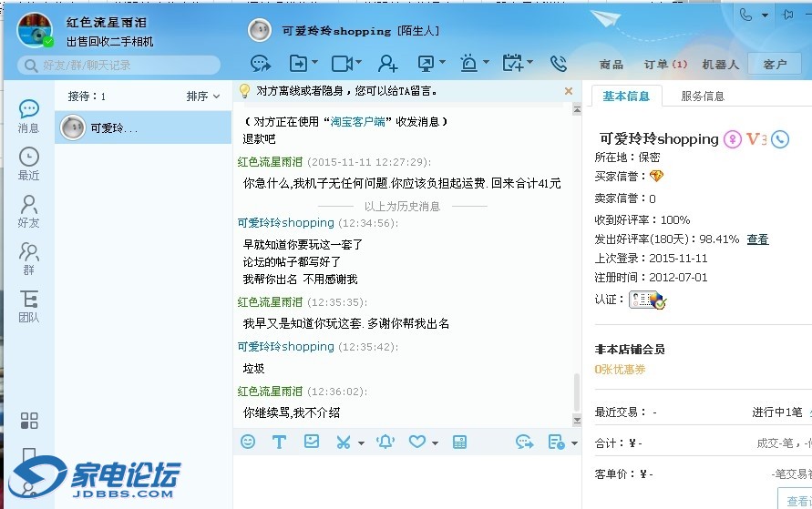This screenshot has height=509, width=812.
Task: Click the pin window icon at top right
Action: (x=788, y=15)
